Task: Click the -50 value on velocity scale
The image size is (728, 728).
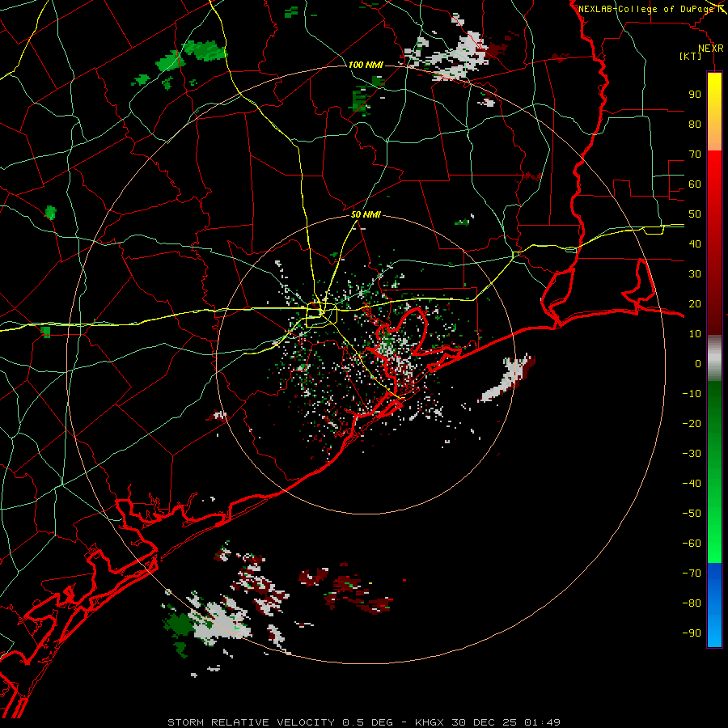Action: [x=692, y=514]
